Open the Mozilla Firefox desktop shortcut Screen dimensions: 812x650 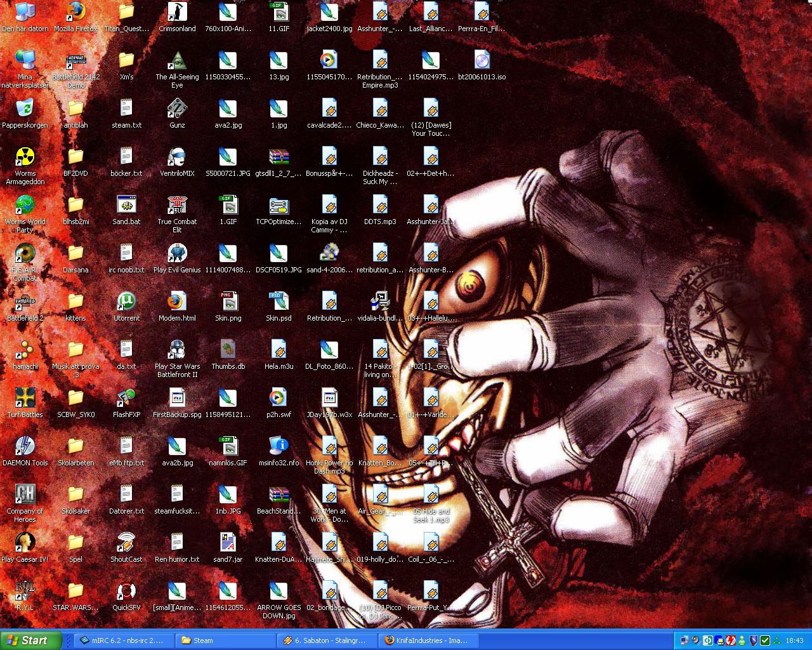pos(75,13)
